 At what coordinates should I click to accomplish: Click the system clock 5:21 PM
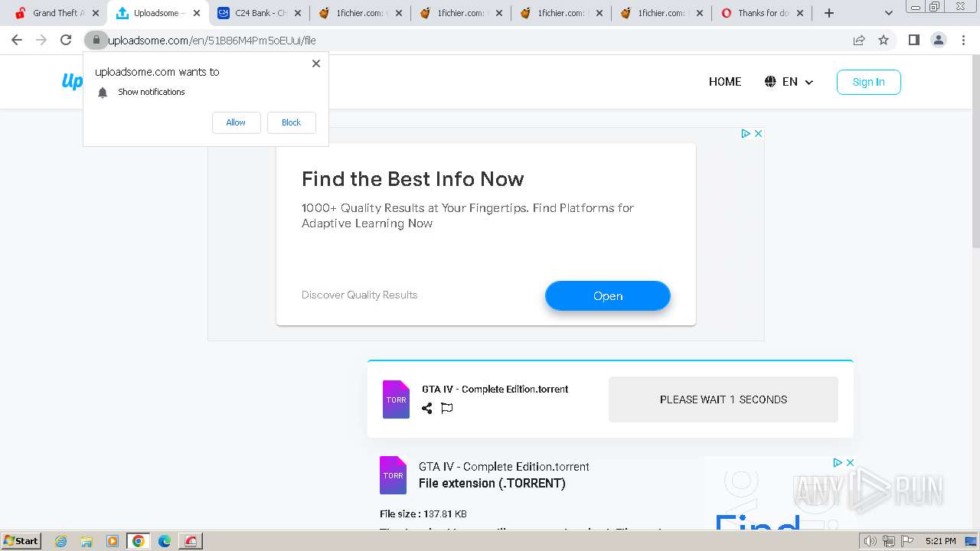(x=940, y=541)
